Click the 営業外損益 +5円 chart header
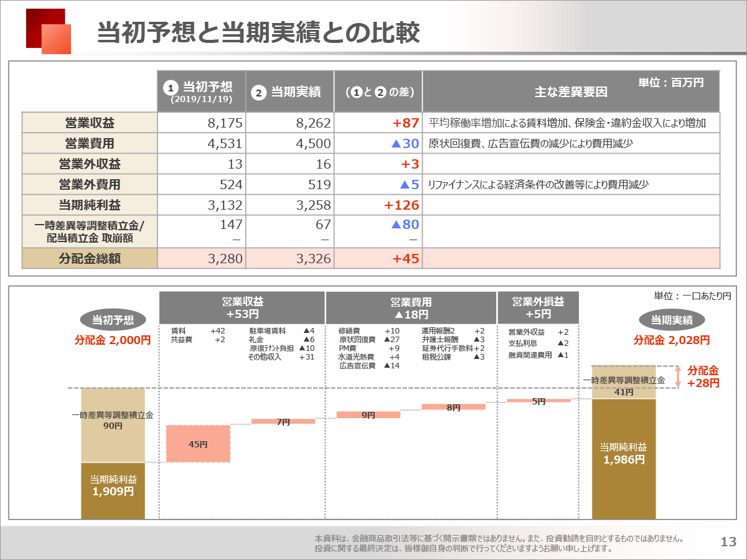747x560 pixels. coord(538,307)
